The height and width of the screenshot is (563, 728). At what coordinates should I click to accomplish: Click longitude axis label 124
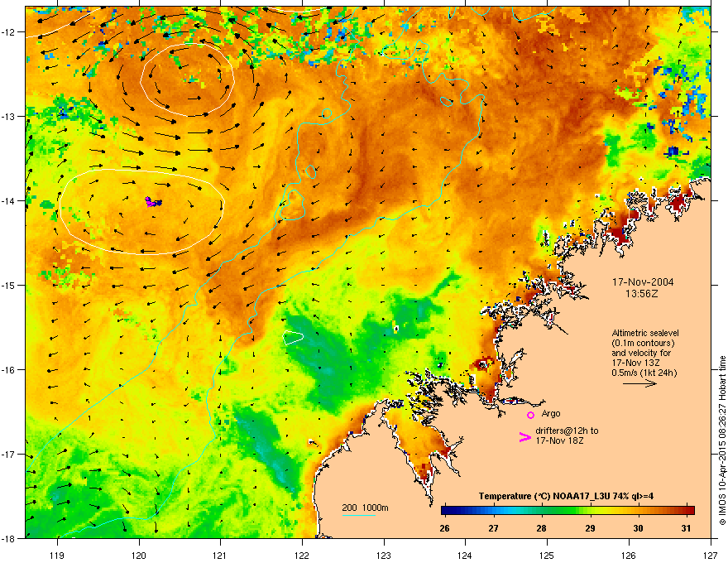click(x=465, y=555)
